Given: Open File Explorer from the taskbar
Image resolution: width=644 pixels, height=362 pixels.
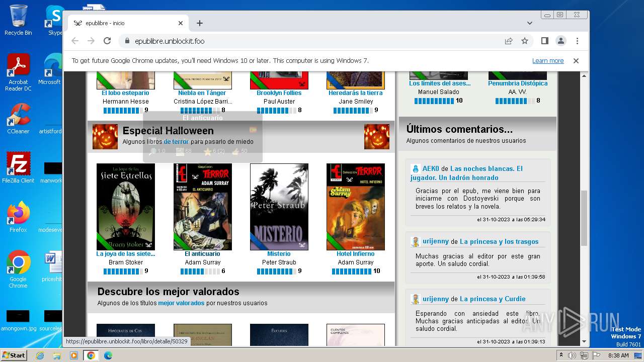Looking at the screenshot, I should (x=57, y=355).
